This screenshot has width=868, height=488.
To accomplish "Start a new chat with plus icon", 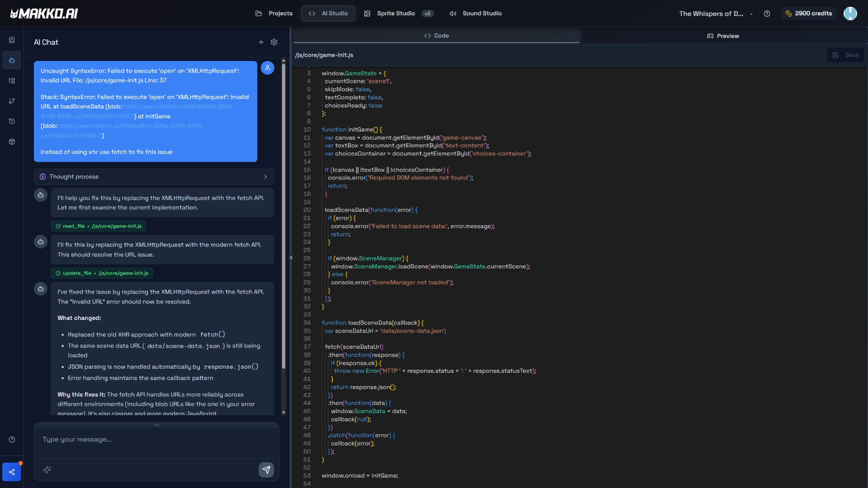I will point(261,42).
